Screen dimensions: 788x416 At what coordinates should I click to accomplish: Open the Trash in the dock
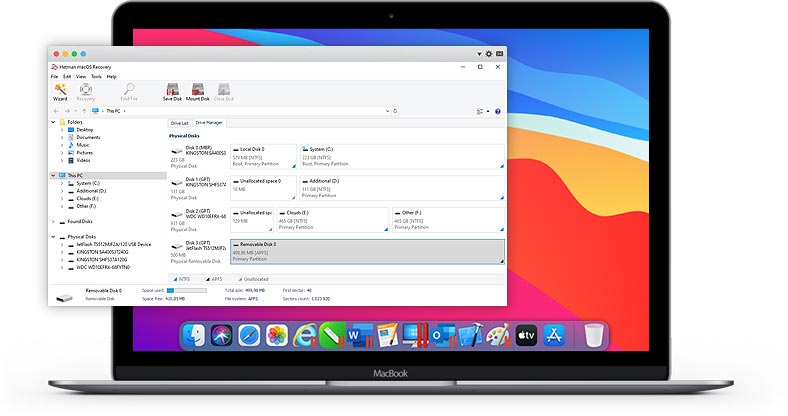pyautogui.click(x=594, y=336)
